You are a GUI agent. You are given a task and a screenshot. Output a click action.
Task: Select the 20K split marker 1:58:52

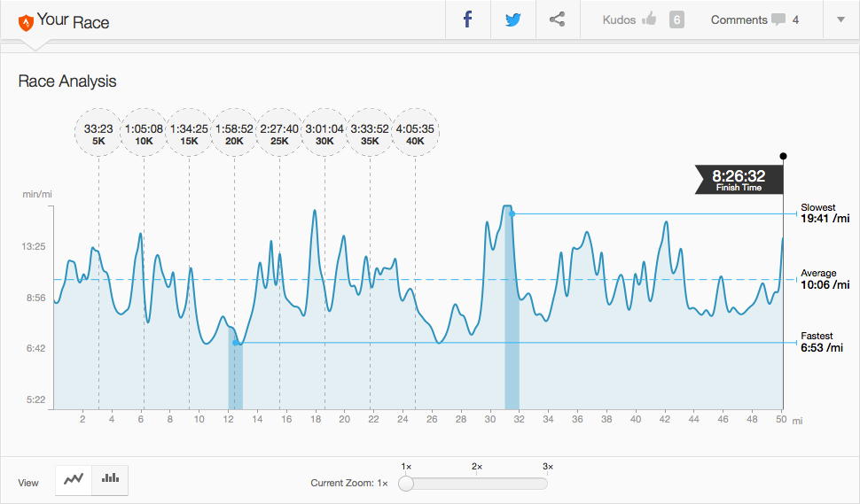[x=234, y=134]
